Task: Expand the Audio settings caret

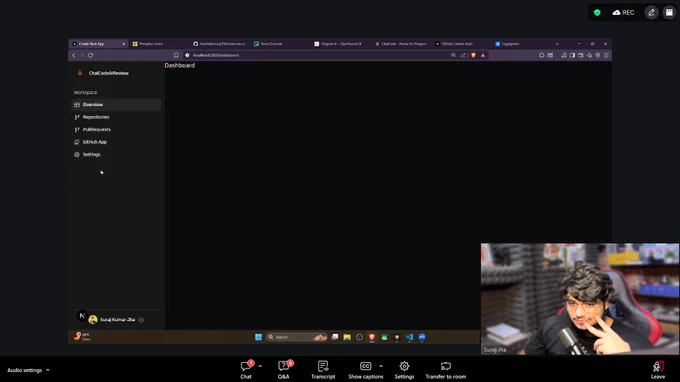Action: tap(48, 370)
